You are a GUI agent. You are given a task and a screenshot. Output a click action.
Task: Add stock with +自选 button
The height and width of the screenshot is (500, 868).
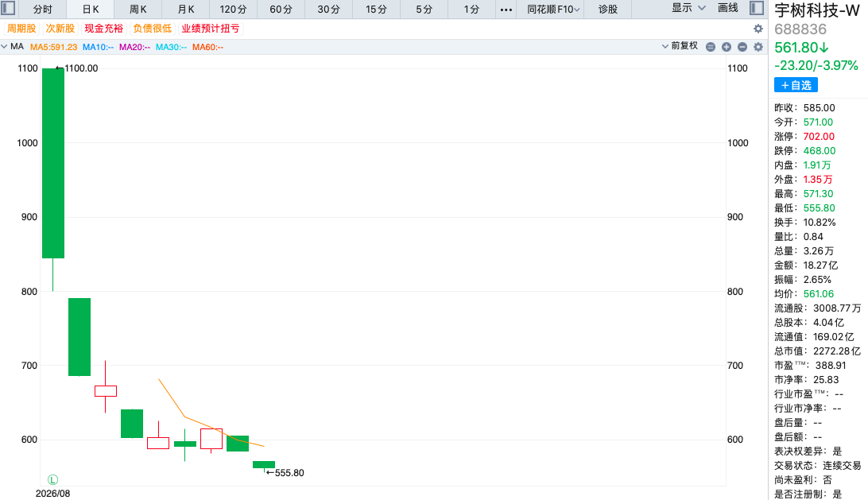[x=796, y=85]
